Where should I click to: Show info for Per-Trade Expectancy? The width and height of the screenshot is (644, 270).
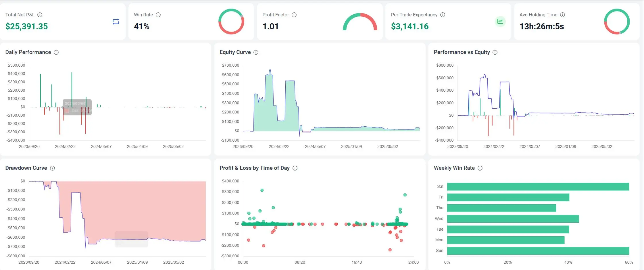click(x=443, y=15)
